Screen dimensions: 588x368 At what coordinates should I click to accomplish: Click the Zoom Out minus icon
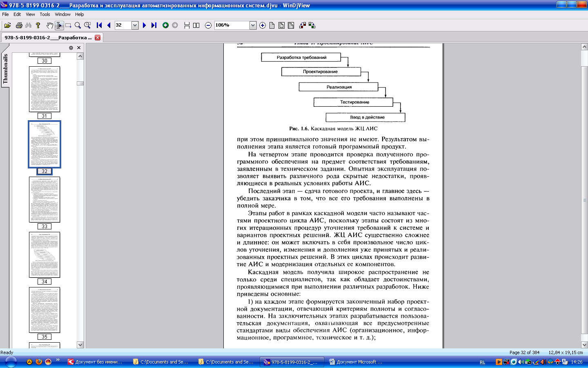click(x=208, y=25)
